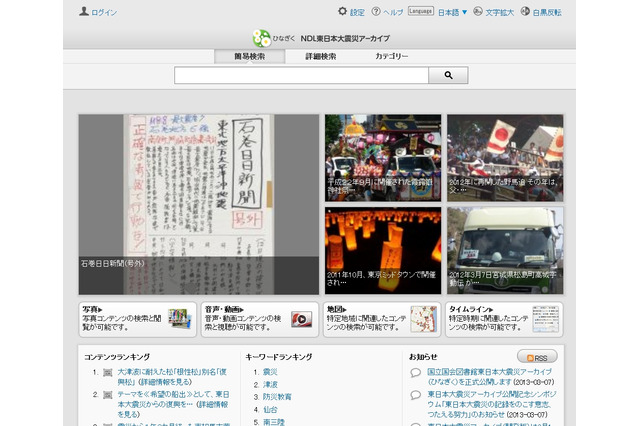Screen dimensions: 640x426
Task: Open the 写真 photo search panel
Action: 138,320
